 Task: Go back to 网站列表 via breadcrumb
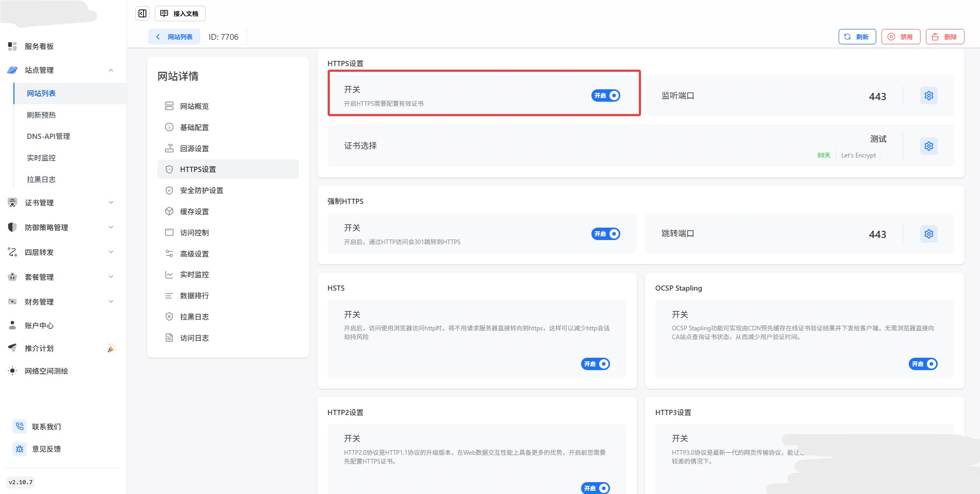[x=174, y=37]
